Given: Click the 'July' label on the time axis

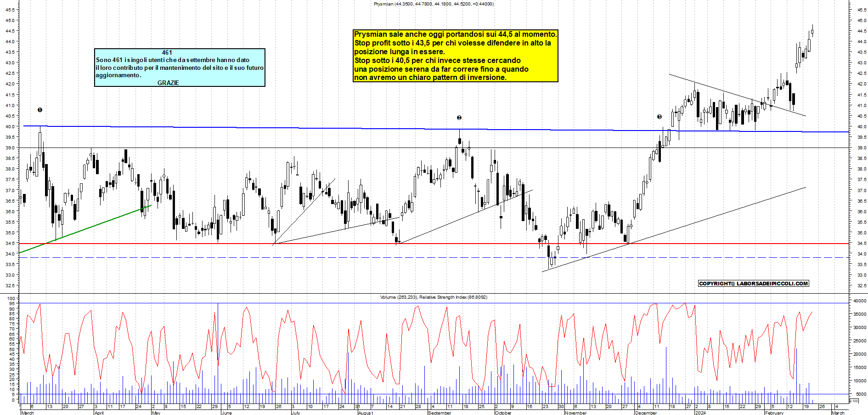Looking at the screenshot, I should 296,413.
